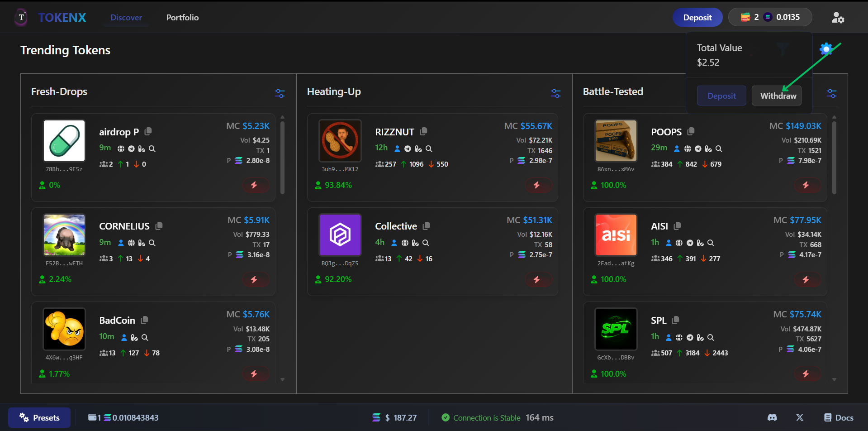Open Fresh-Drops filter settings
The image size is (868, 431).
[x=280, y=93]
